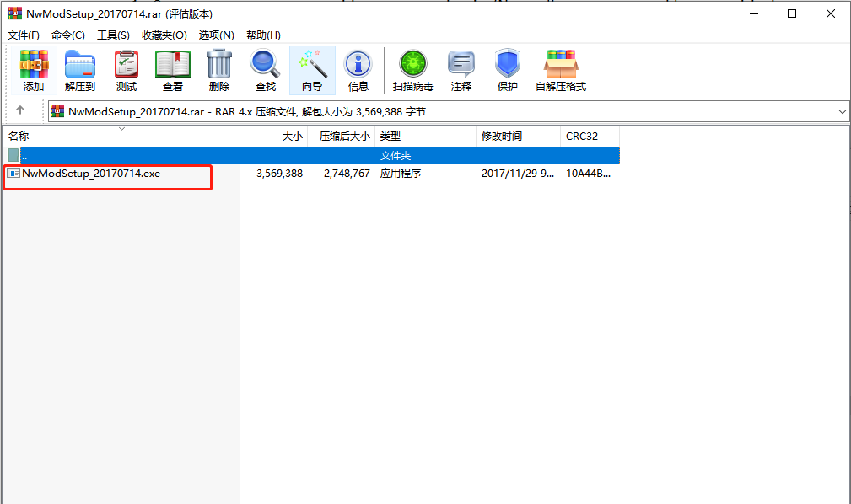Click the archive icon in address bar
The height and width of the screenshot is (504, 851).
57,111
